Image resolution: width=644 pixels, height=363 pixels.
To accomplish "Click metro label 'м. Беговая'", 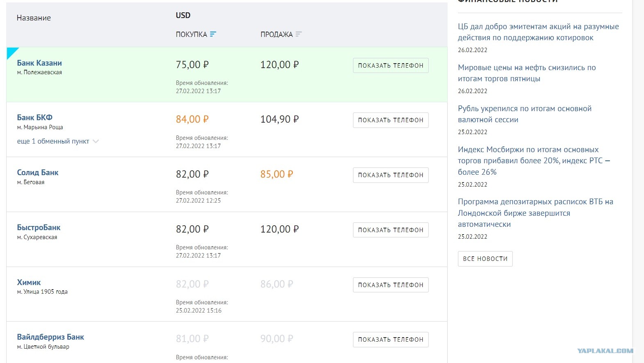I will 31,183.
